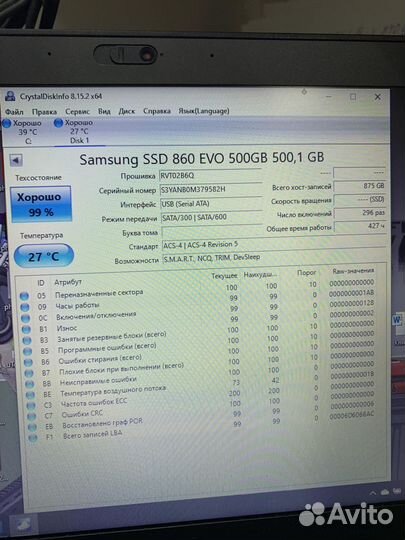Click the status icon for attribute B1

pos(26,329)
